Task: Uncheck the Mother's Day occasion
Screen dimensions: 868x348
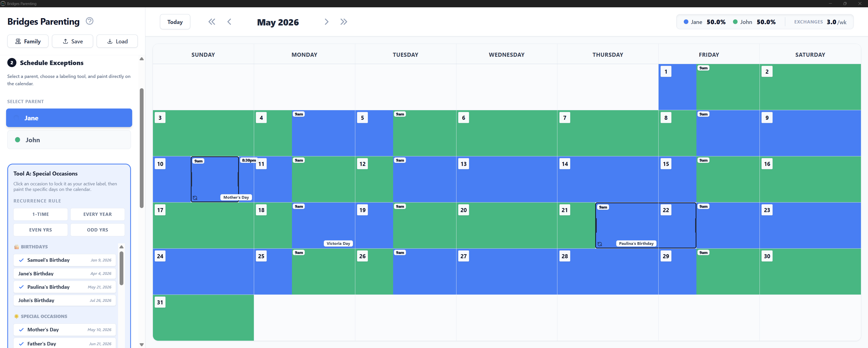Action: click(21, 330)
